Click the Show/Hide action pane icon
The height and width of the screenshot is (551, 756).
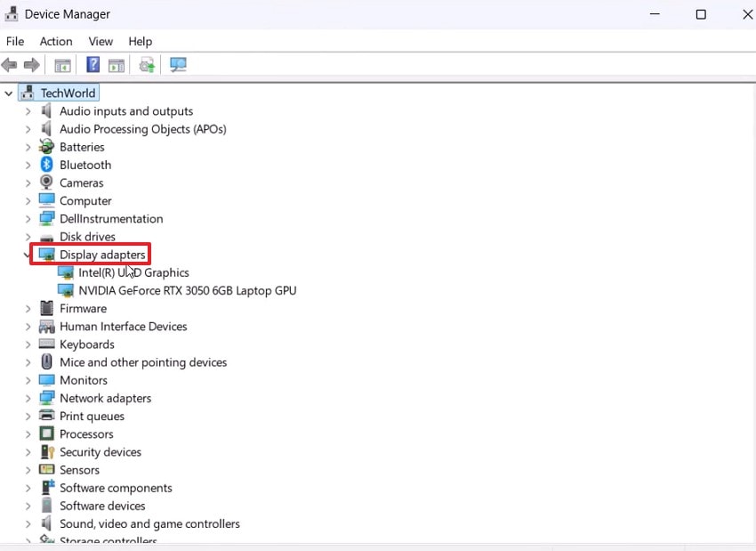pyautogui.click(x=117, y=64)
